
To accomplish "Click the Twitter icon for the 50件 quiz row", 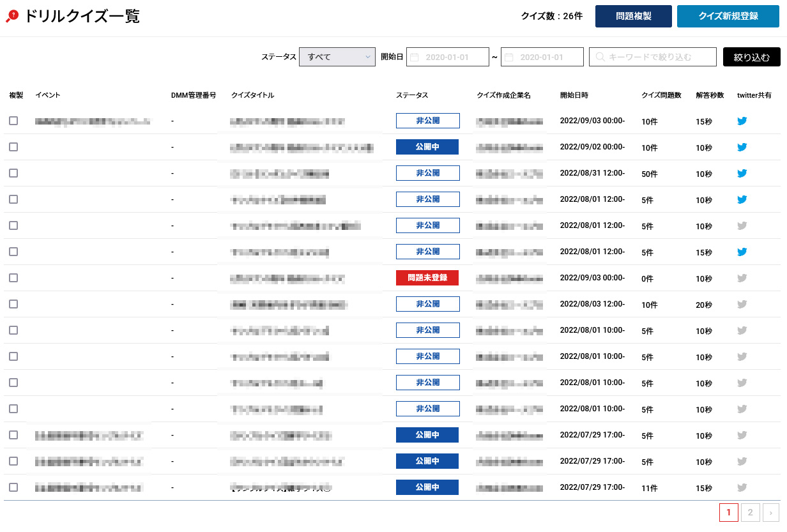I will [742, 173].
